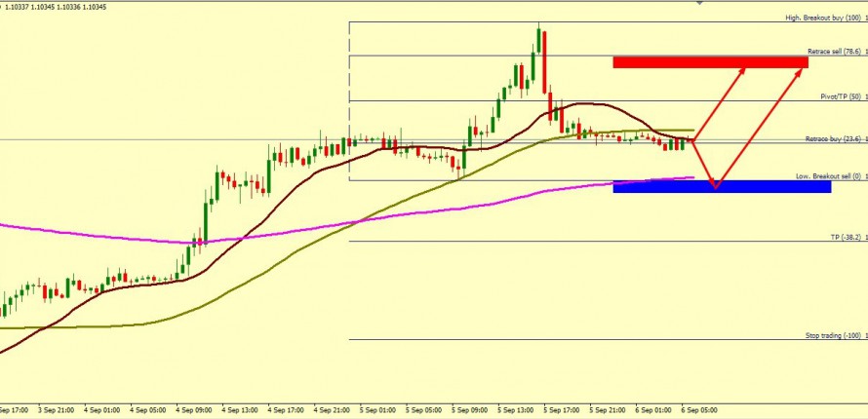Click the right red arrowhead near red zone
This screenshot has height=419, width=868.
coord(806,69)
